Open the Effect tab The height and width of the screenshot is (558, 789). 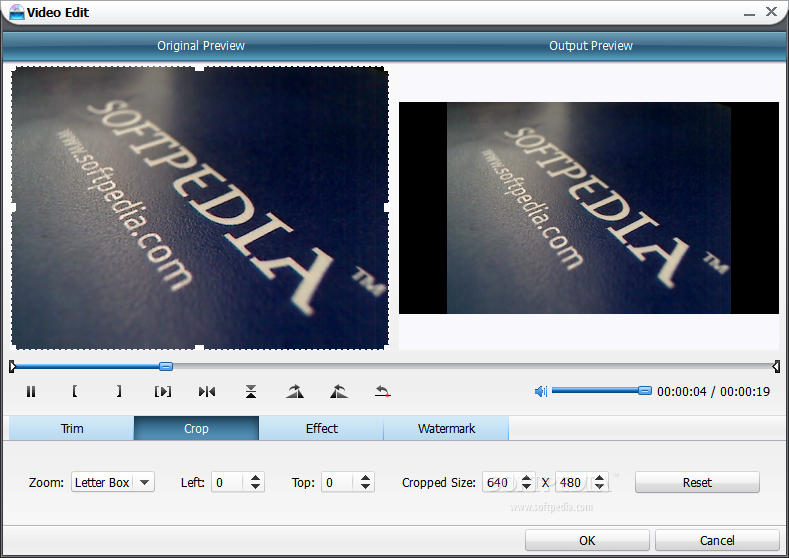click(322, 428)
